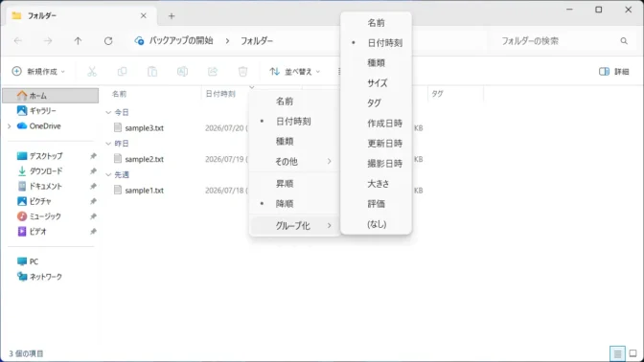
Task: Go back with the left arrow
Action: 18,40
